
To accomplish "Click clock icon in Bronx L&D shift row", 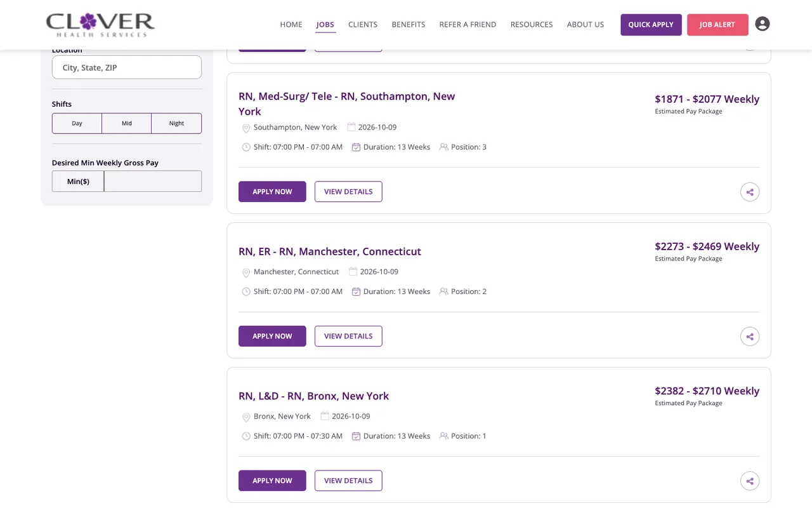I will pyautogui.click(x=246, y=436).
